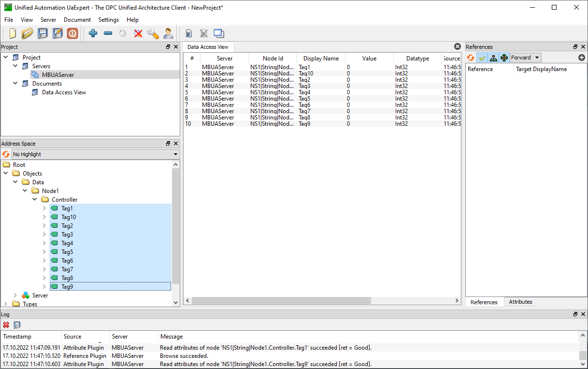588x369 pixels.
Task: Open server properties with the wrench icon
Action: [153, 33]
